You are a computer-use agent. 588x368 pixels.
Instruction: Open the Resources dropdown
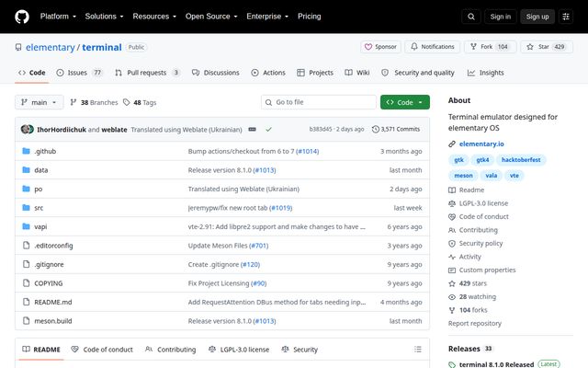pyautogui.click(x=154, y=17)
